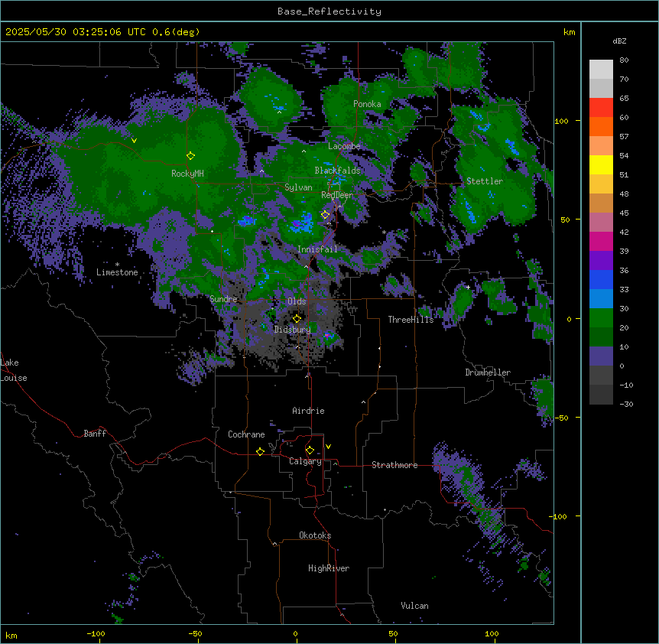The width and height of the screenshot is (659, 644).
Task: Click the yellow v marker northwest of RockyMH
Action: tap(134, 141)
